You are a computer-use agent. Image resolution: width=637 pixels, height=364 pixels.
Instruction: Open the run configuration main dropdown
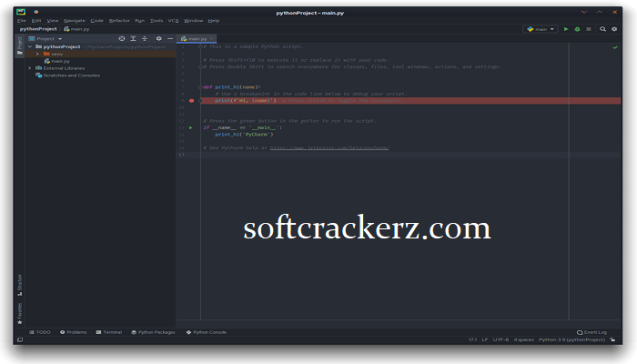point(541,29)
